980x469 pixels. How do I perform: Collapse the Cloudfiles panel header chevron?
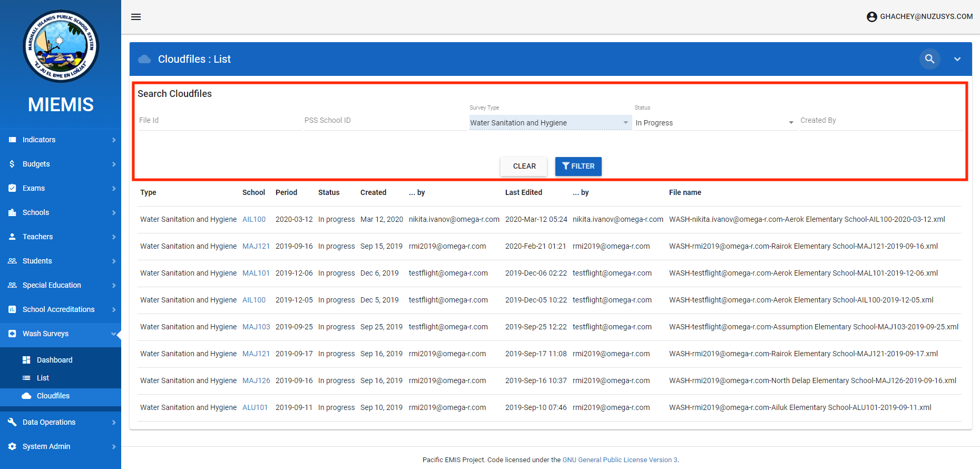957,59
